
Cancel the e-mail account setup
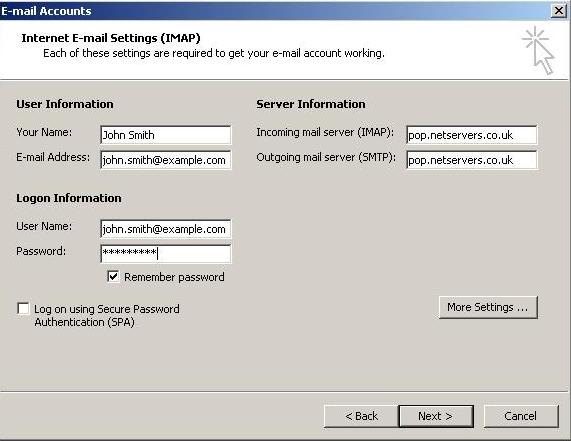tap(521, 416)
